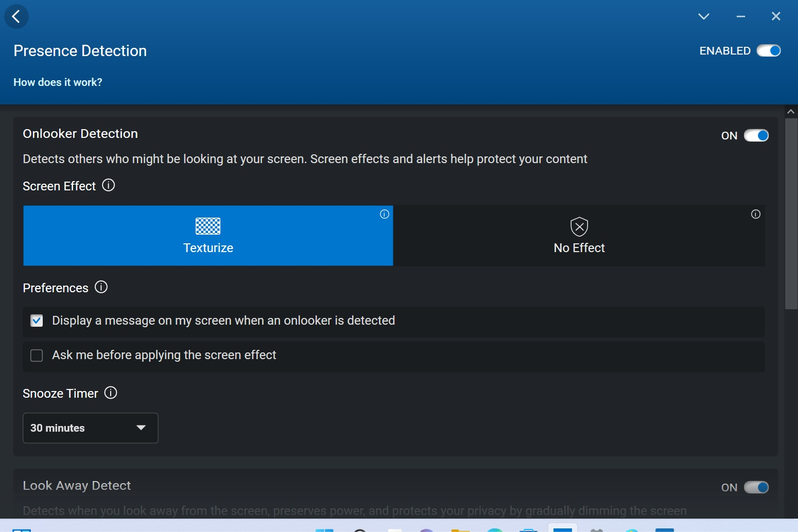Minimize the Presence Detection window
Viewport: 798px width, 532px height.
click(740, 16)
